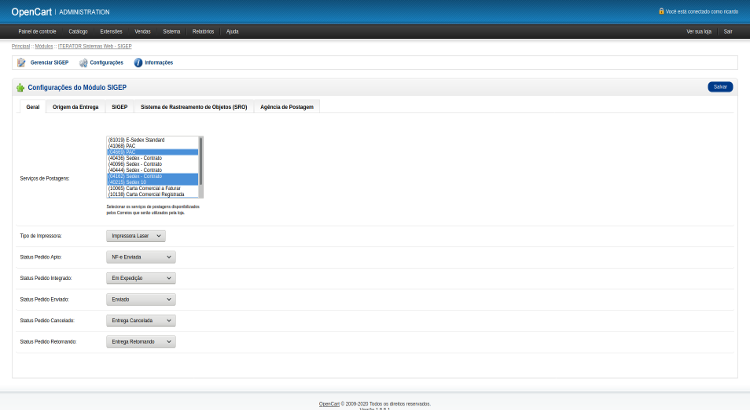Select the (40215) Sedex 10 row
This screenshot has height=410, width=750.
153,182
